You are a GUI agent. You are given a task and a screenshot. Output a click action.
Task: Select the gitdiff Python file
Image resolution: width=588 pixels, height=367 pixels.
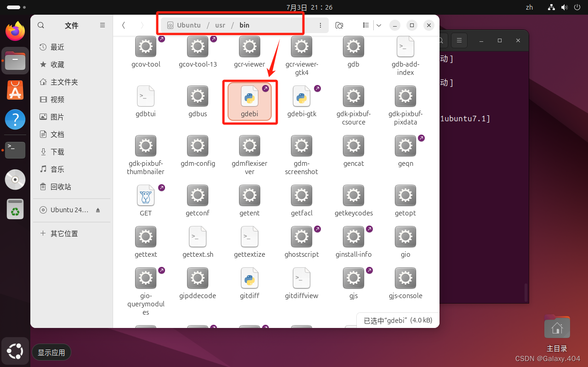point(249,278)
